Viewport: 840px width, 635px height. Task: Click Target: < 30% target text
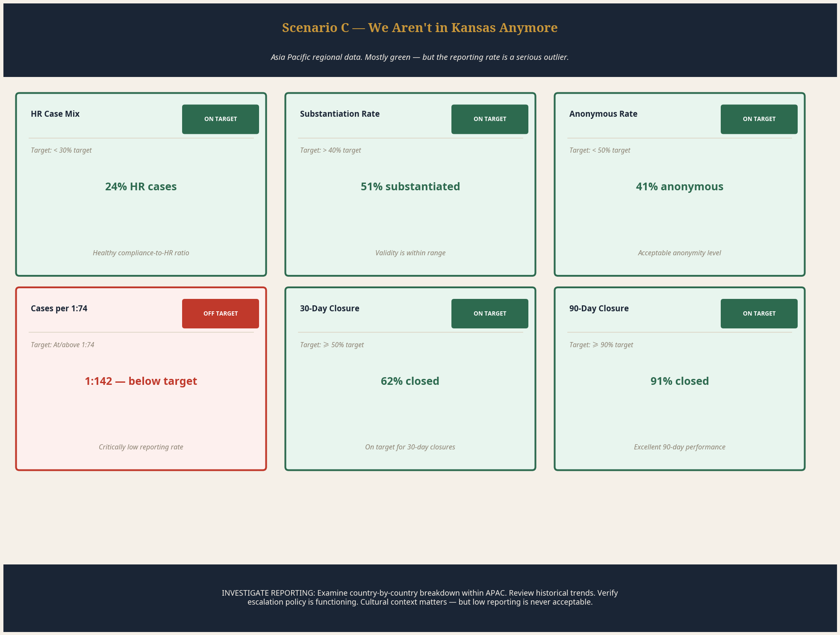pos(61,150)
